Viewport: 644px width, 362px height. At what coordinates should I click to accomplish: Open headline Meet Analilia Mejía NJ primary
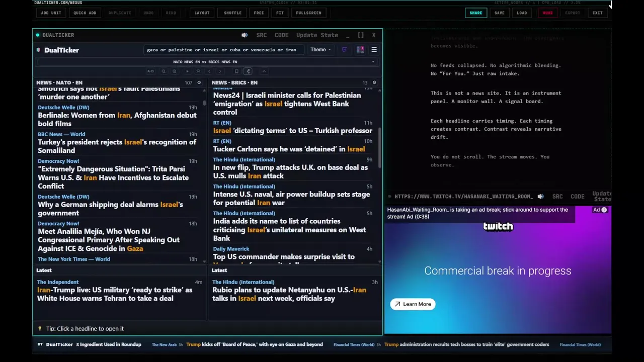(109, 240)
